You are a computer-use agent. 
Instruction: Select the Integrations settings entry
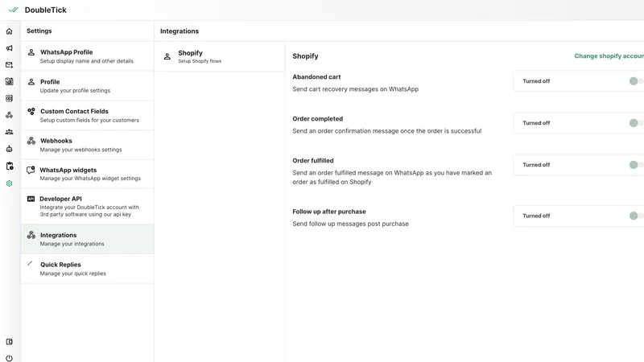(88, 239)
